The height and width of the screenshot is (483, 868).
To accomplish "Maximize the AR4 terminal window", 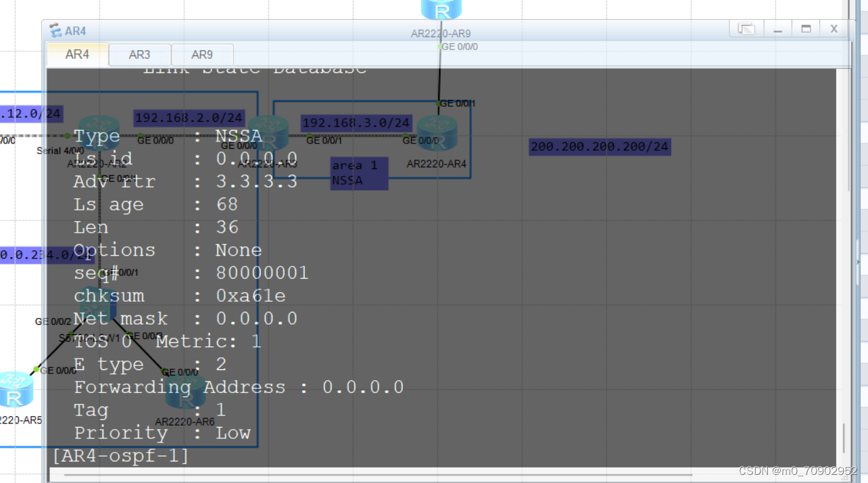I will point(806,28).
